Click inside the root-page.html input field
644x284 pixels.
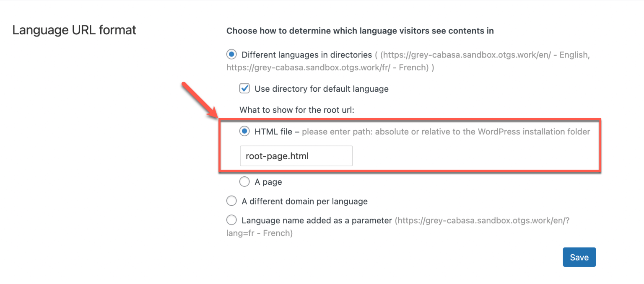pos(296,155)
